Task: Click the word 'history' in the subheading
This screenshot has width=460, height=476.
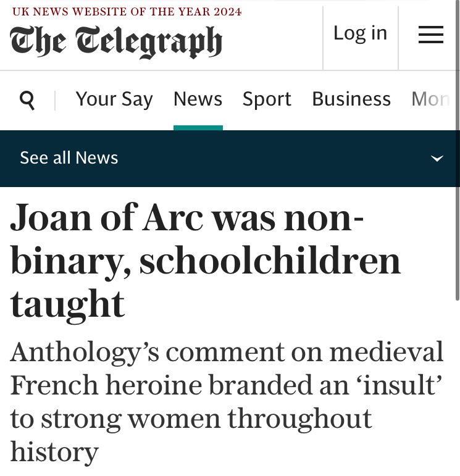Action: pos(54,452)
